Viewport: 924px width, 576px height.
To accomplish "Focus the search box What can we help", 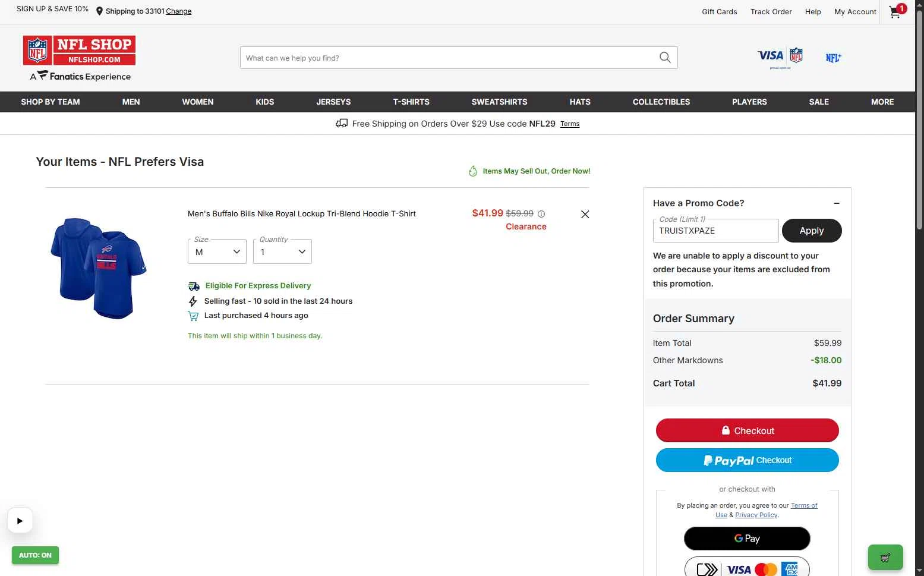I will tap(449, 58).
